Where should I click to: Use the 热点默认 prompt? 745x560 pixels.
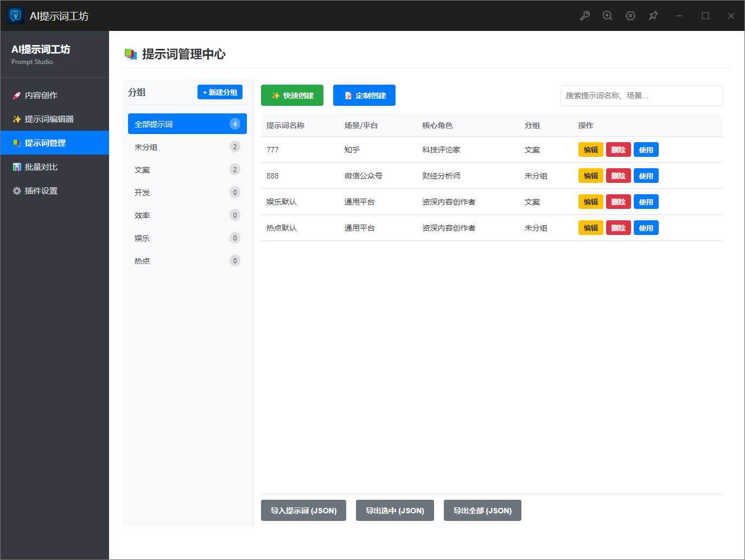coord(646,228)
